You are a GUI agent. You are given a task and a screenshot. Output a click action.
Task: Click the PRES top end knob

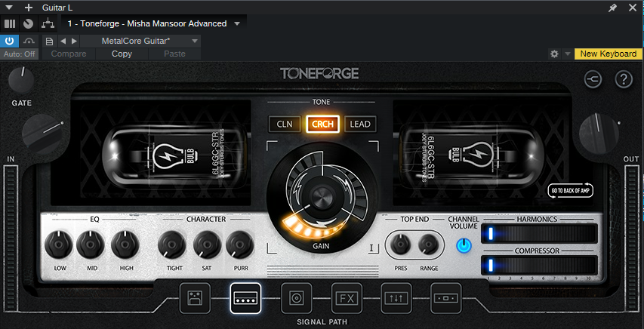click(x=401, y=245)
